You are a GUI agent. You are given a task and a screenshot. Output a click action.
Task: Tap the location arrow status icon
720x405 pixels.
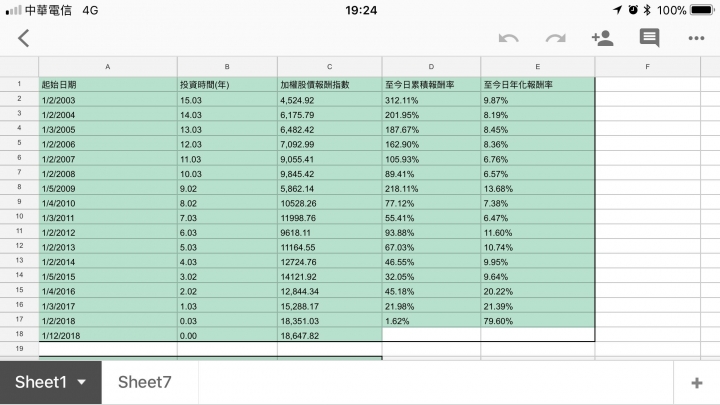click(618, 10)
